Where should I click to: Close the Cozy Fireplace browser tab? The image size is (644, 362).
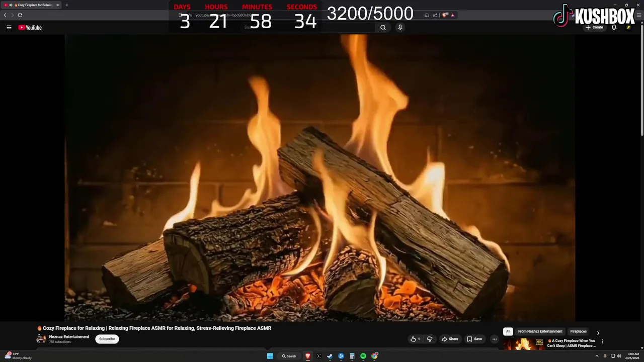pos(57,5)
